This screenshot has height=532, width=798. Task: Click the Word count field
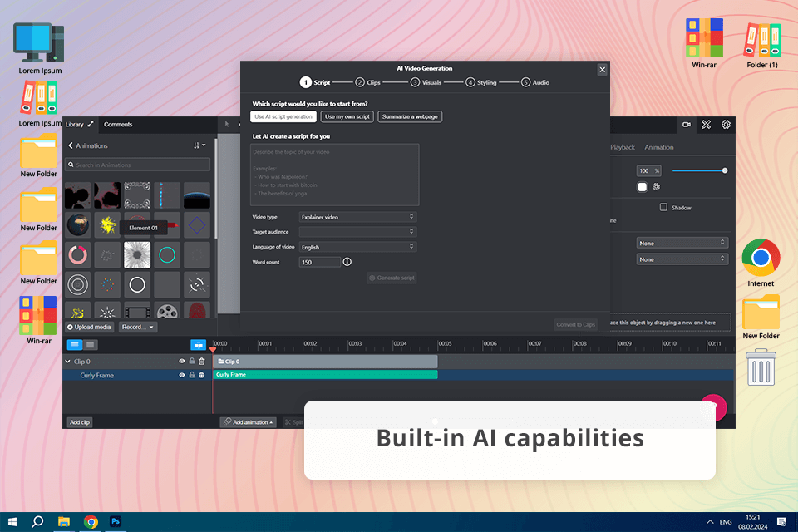pos(319,262)
